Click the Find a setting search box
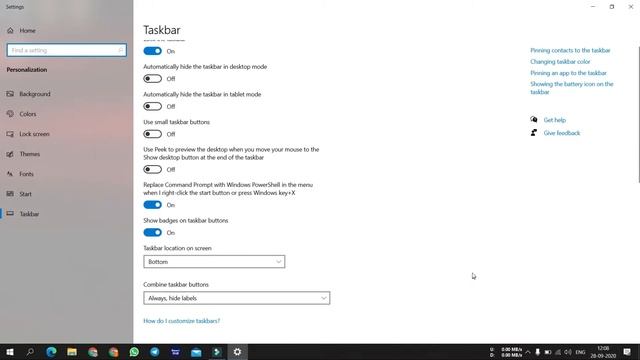The image size is (640, 360). point(67,50)
